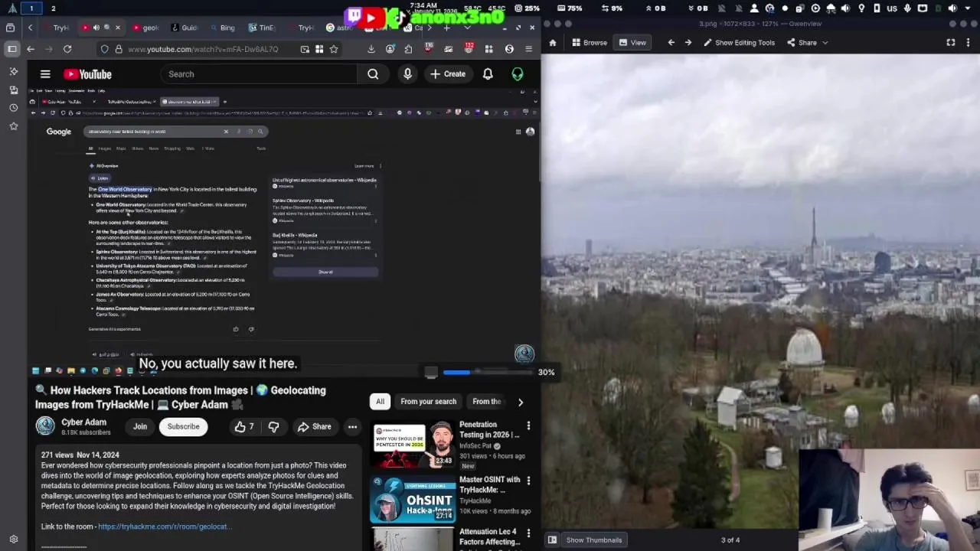This screenshot has width=980, height=551.
Task: Open the system tray expand arrow
Action: [969, 8]
